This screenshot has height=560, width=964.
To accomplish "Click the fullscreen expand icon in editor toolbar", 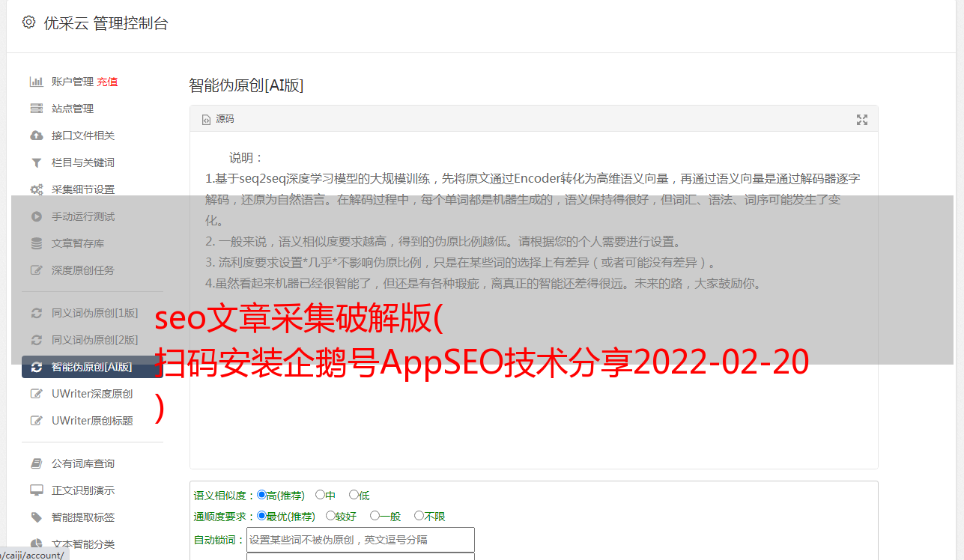I will coord(861,120).
